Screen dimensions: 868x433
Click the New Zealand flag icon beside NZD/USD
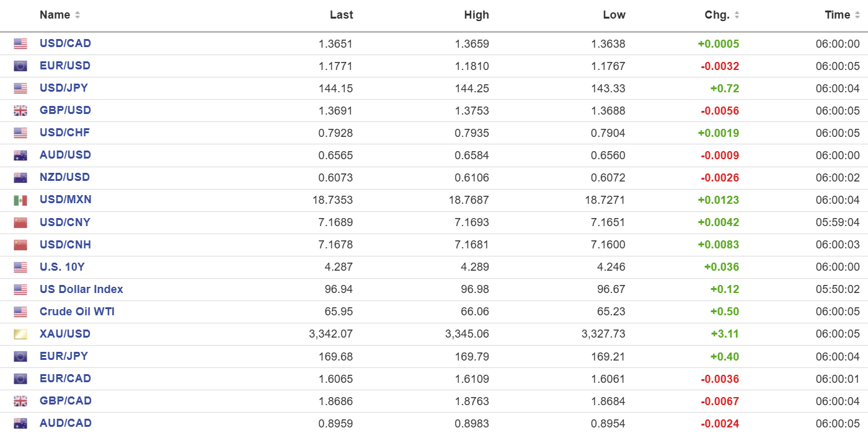coord(20,178)
